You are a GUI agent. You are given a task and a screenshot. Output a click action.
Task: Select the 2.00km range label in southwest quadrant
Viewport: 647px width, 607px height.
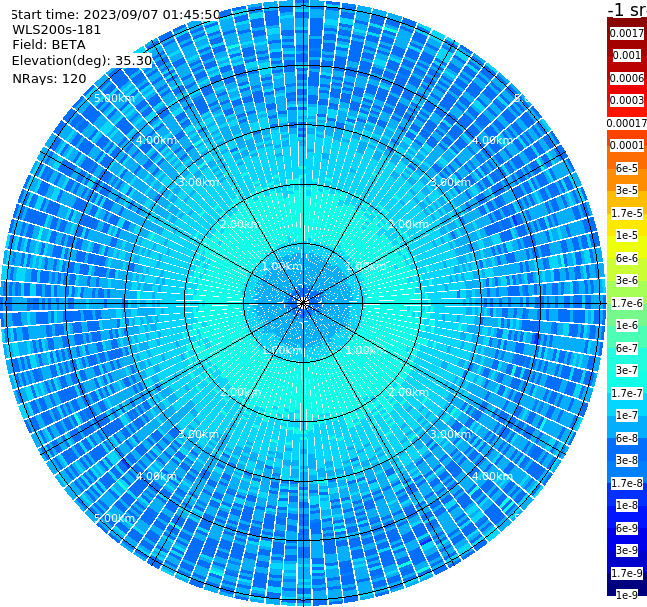coord(241,392)
